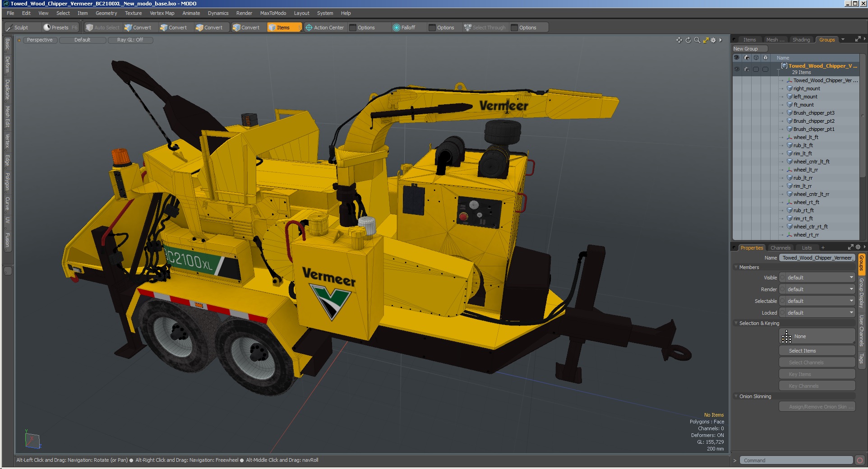Image resolution: width=868 pixels, height=469 pixels.
Task: Toggle visibility eye for Towed_Wood_Chipper group
Action: pyautogui.click(x=737, y=69)
